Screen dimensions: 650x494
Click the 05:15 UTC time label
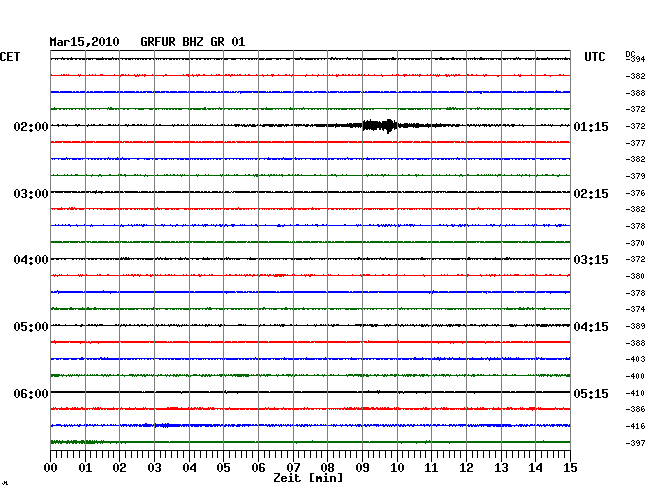pos(591,393)
